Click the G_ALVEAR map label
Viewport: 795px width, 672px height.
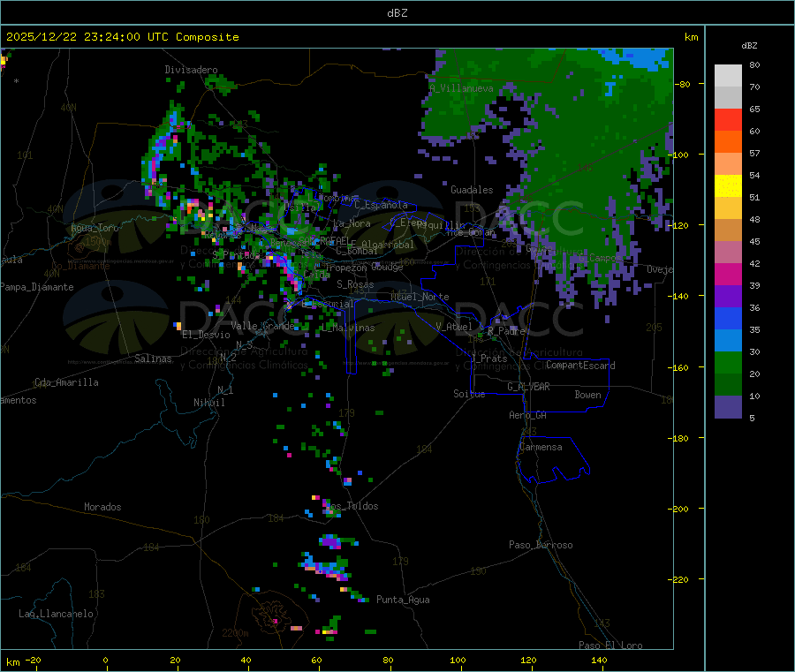(528, 387)
